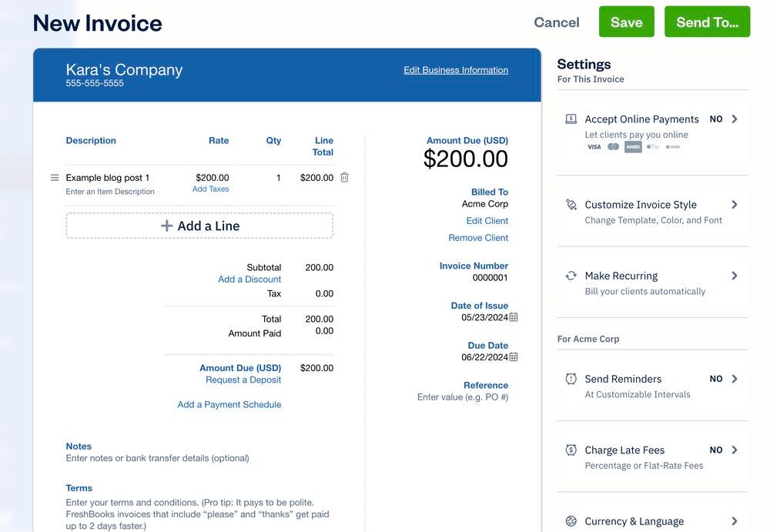Turn on Send Reminders for Acme Corp

(x=716, y=378)
